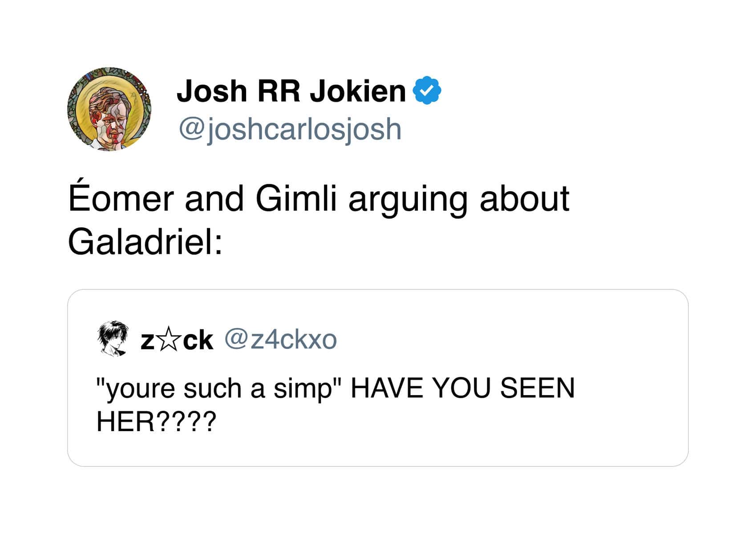Click the "HER????" text in the quote

[x=156, y=421]
